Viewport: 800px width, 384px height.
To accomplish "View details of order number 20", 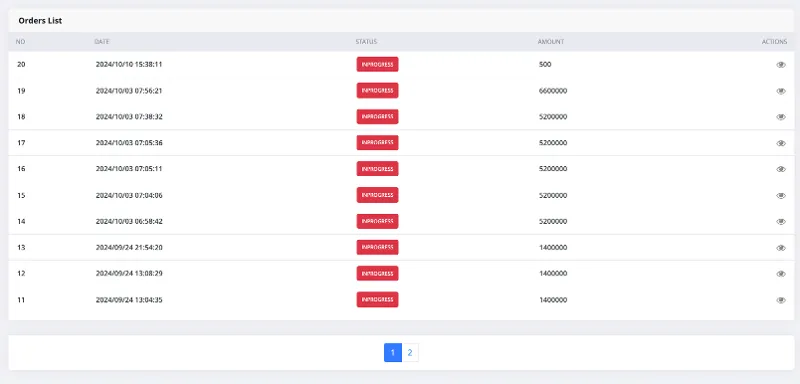I will [x=781, y=65].
